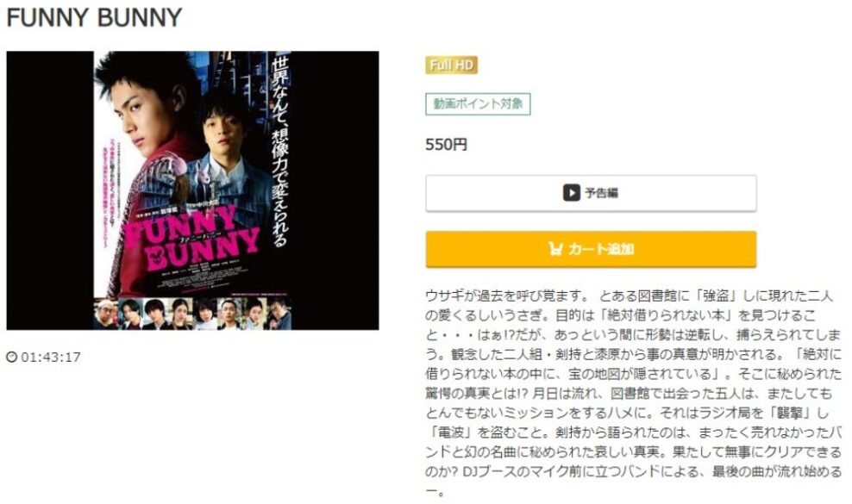Add the movie with カート追加 button
This screenshot has width=852, height=504.
591,249
